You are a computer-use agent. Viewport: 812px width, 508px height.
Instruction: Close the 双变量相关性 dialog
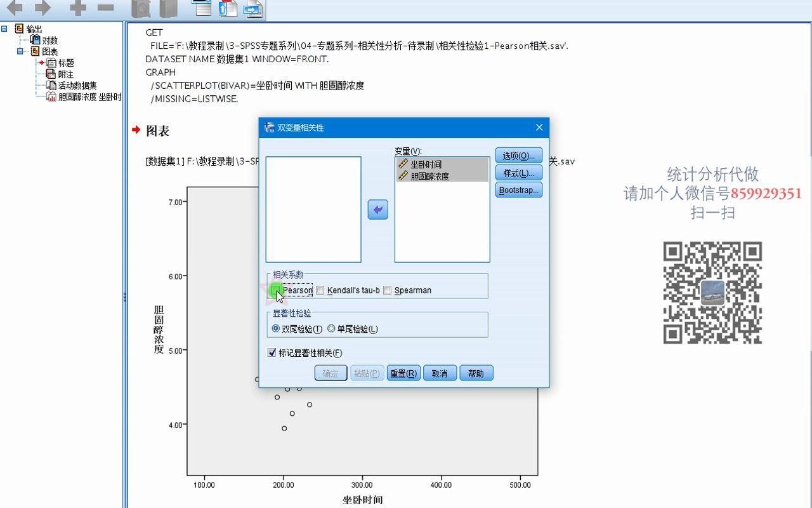tap(539, 127)
